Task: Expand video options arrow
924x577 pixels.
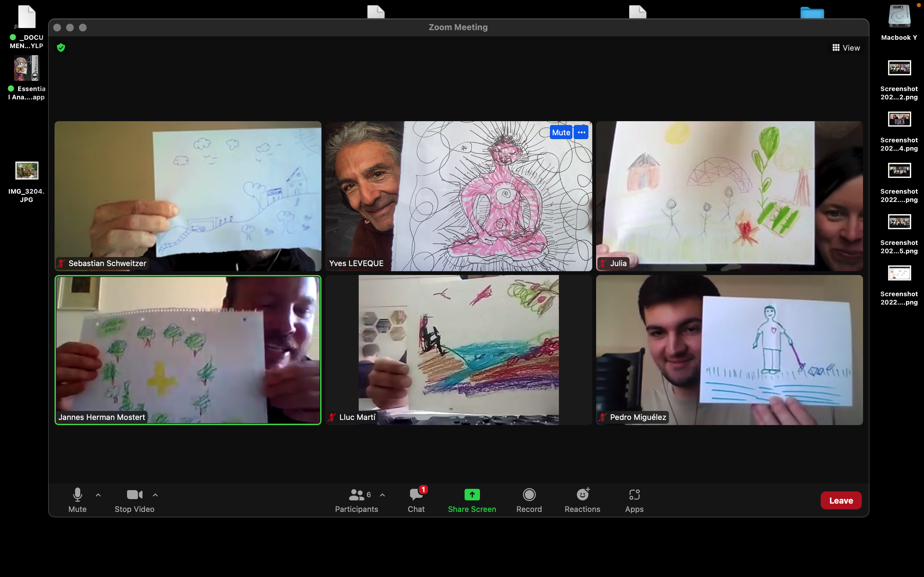Action: tap(156, 495)
